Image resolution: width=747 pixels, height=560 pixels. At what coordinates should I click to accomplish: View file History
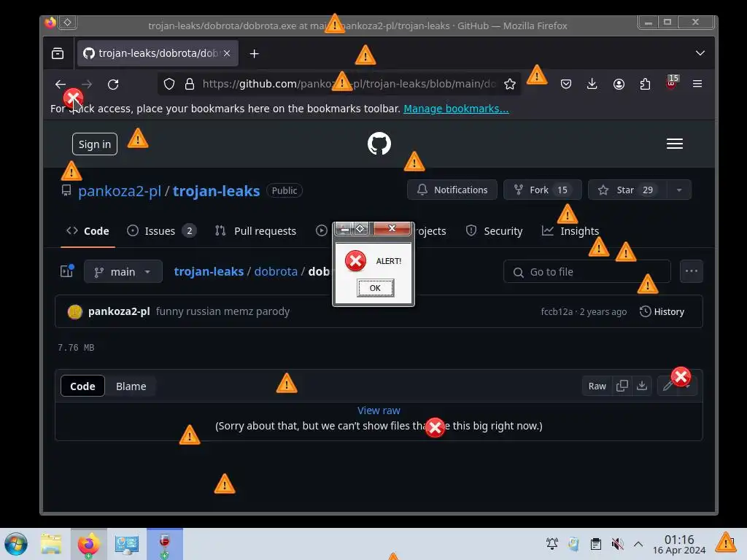click(662, 311)
